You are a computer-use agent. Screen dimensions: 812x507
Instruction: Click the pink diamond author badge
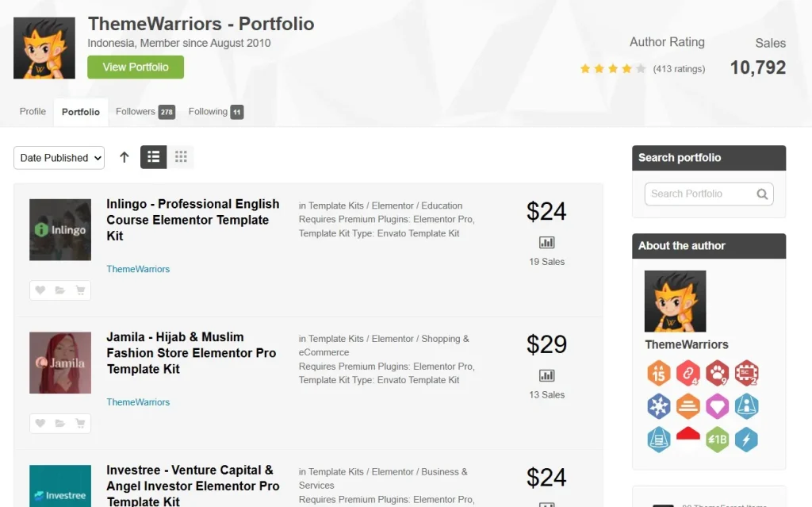(718, 406)
